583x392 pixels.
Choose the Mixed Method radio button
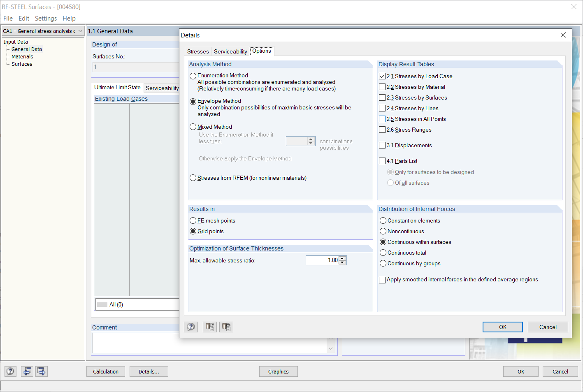tap(193, 127)
